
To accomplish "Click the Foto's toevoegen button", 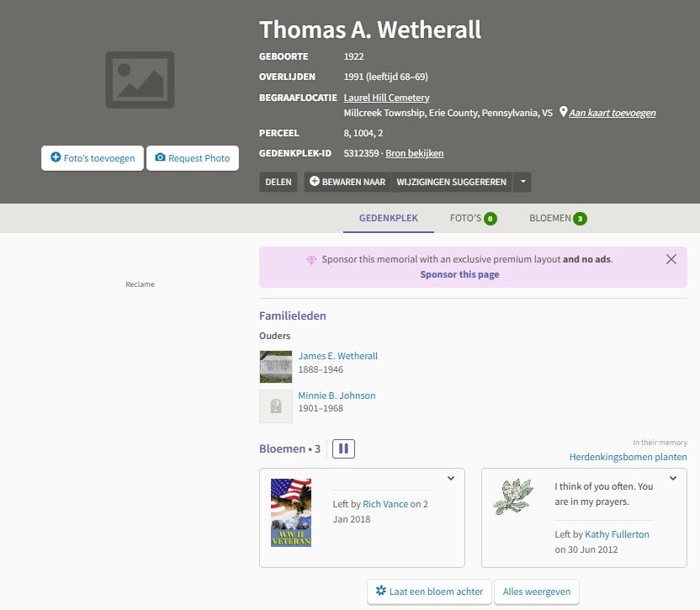I will coord(93,158).
